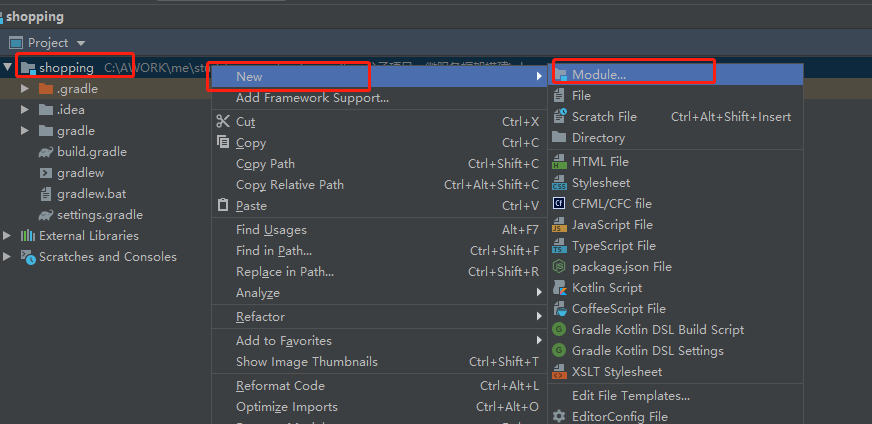Click the HTML File icon
Screen dimensions: 872x424
pos(559,162)
